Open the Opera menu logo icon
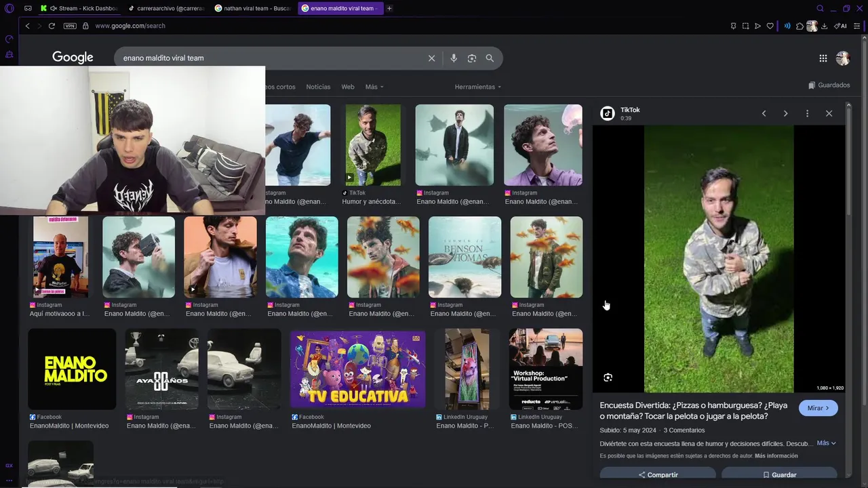This screenshot has height=488, width=868. (9, 8)
